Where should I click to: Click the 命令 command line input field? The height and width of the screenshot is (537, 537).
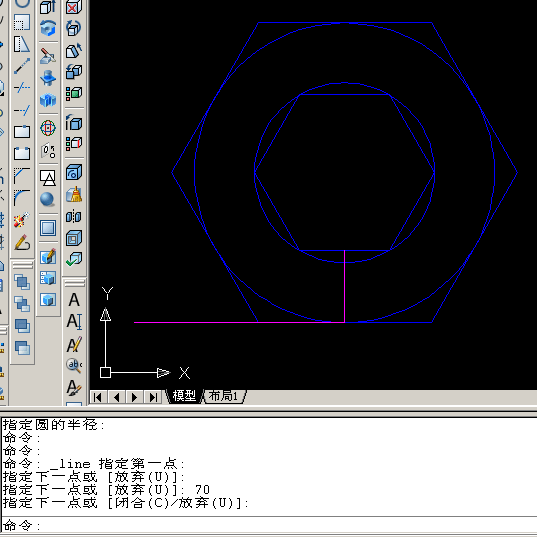click(269, 525)
